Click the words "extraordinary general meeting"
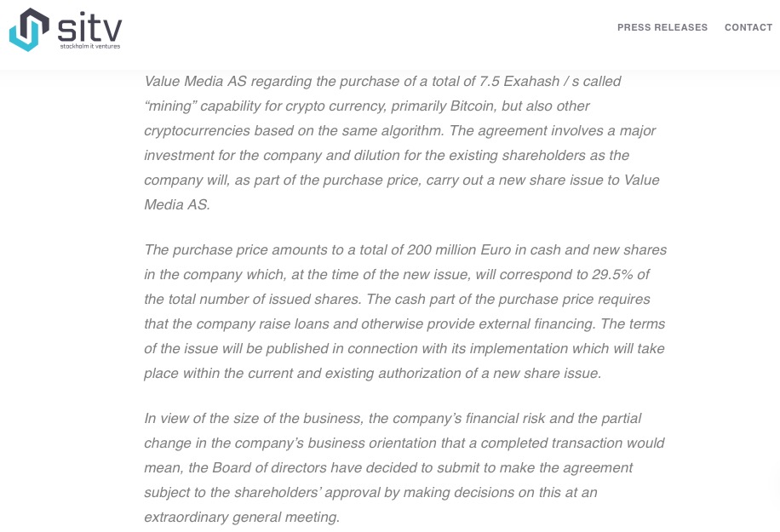Screen dimensions: 780x532 click(241, 517)
